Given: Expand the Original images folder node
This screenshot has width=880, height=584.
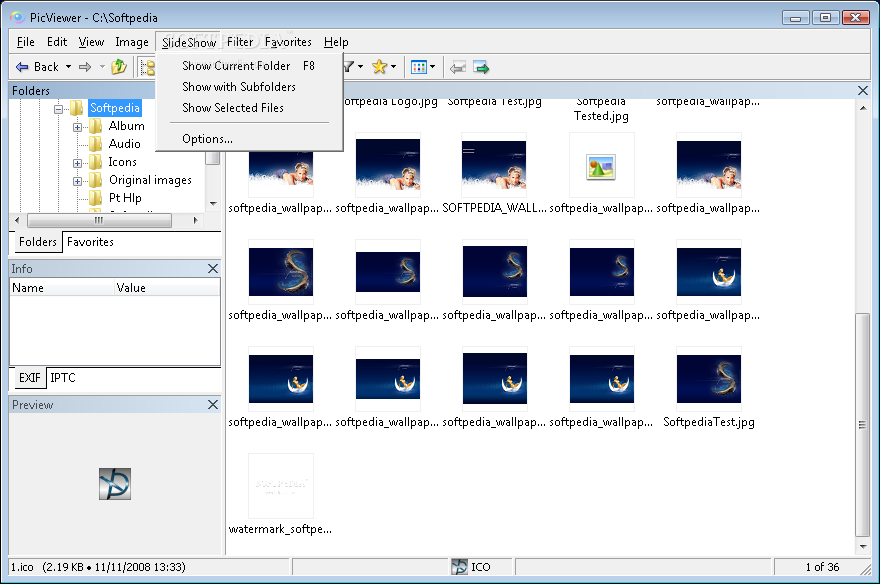Looking at the screenshot, I should click(x=77, y=181).
